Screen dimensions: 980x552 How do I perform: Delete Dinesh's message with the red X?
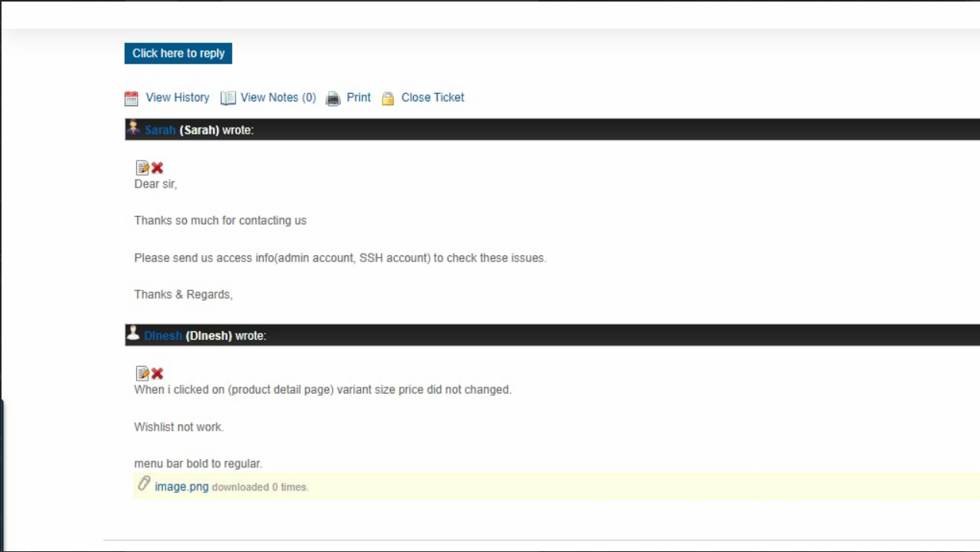(x=157, y=374)
